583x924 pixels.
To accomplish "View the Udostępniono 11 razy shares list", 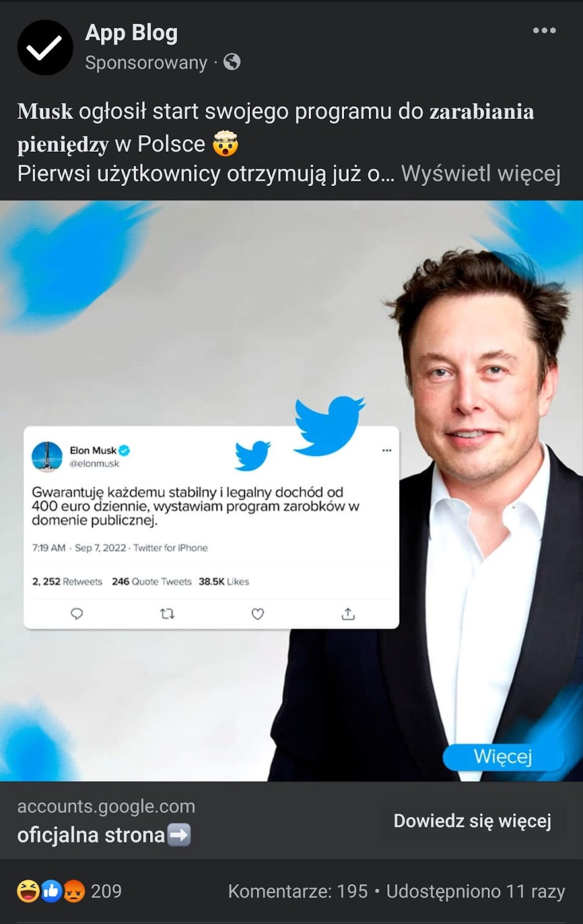I will (x=476, y=891).
